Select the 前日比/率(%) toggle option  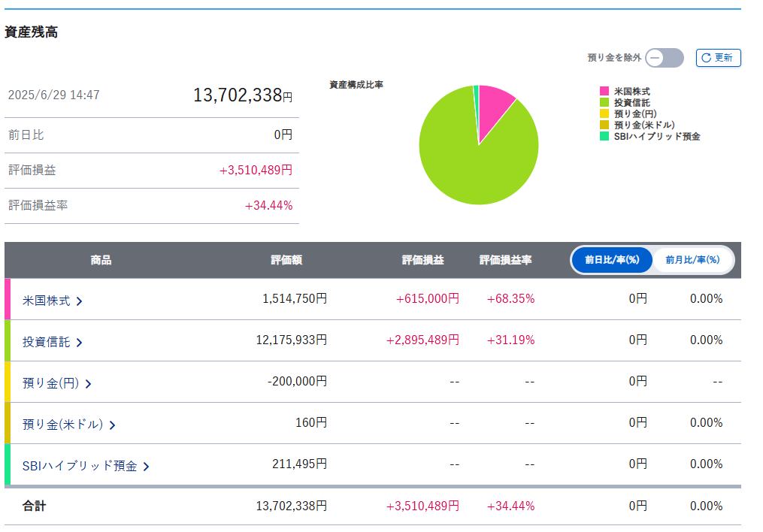pos(612,260)
